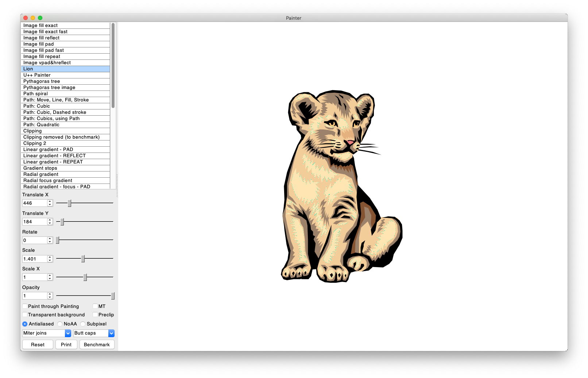Screen dimensions: 588x378
Task: Click the Reset button
Action: point(38,345)
